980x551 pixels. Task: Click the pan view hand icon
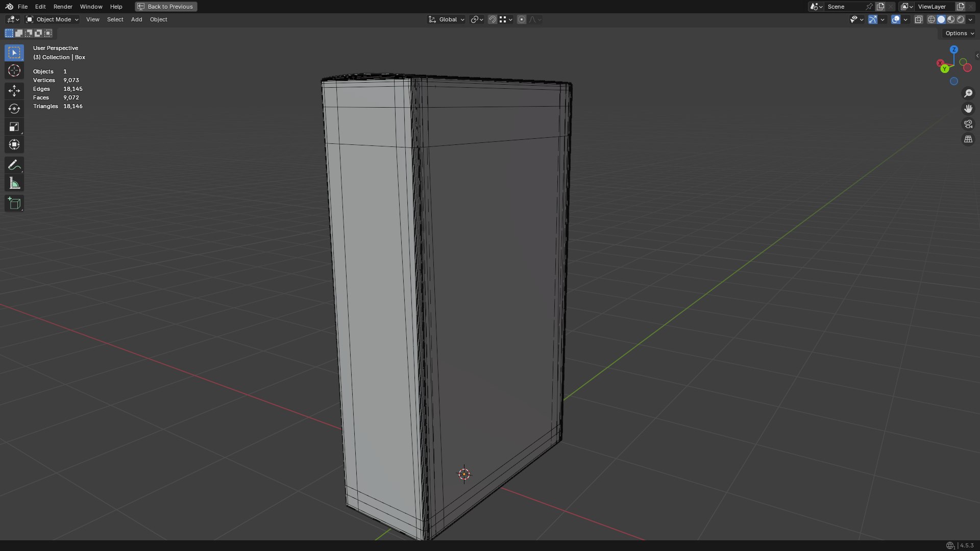968,109
